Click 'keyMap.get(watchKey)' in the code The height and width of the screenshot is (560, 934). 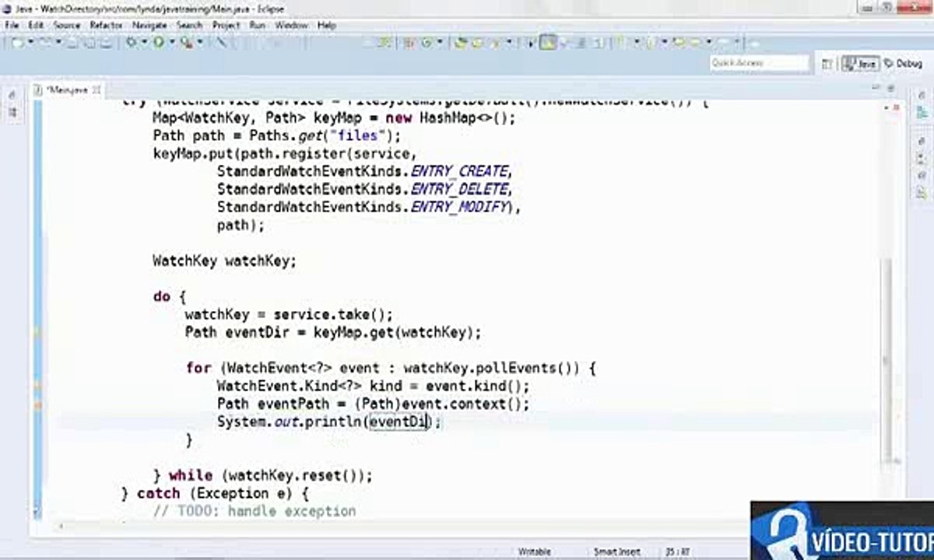pos(393,333)
